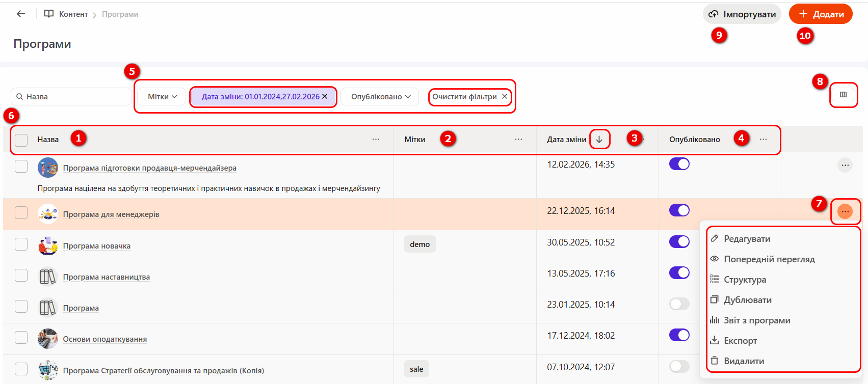Screen dimensions: 868x384
Task: Open the Назва column options ellipsis
Action: tap(376, 140)
